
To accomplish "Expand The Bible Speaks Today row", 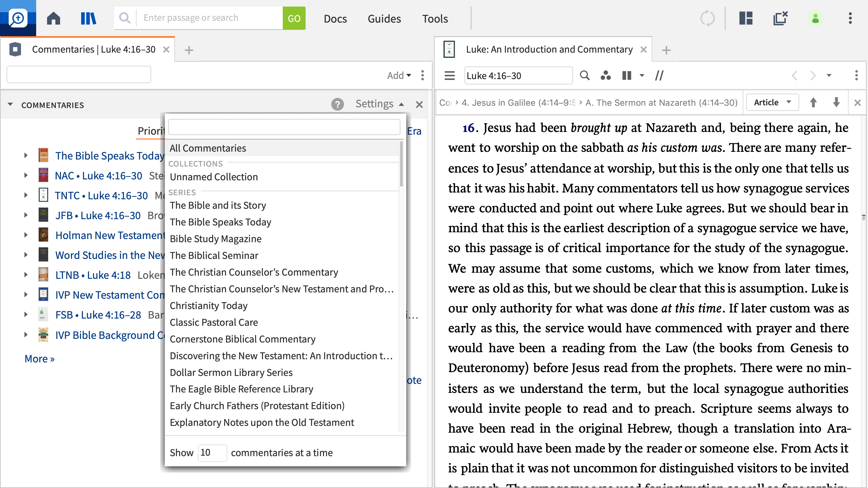I will [x=26, y=156].
